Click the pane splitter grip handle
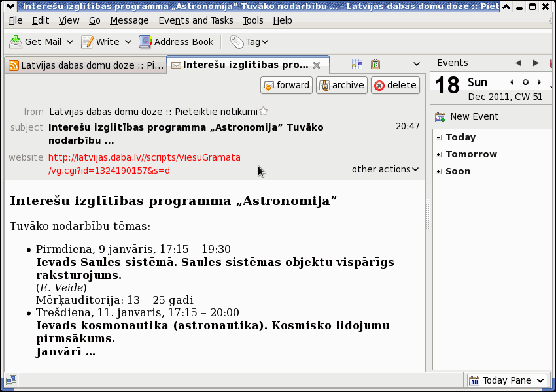 click(x=428, y=214)
